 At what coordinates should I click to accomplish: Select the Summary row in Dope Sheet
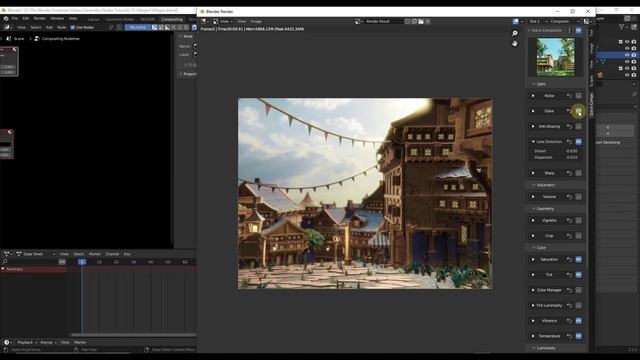point(34,269)
